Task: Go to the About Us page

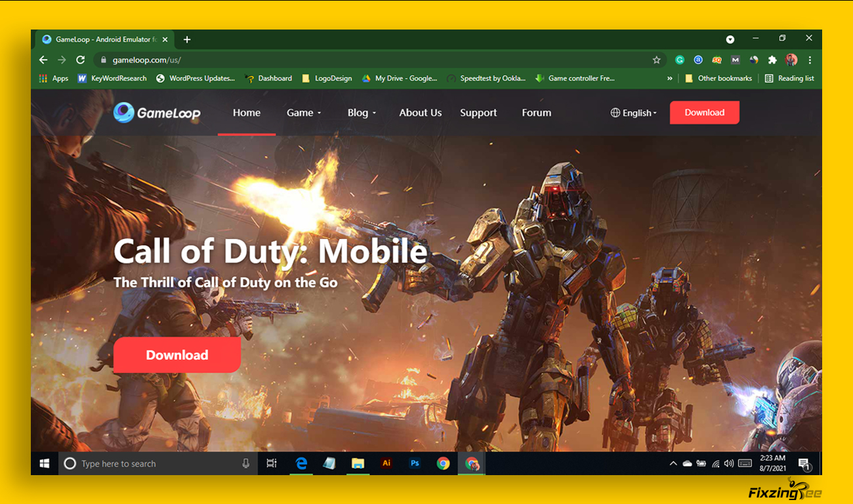Action: tap(420, 113)
